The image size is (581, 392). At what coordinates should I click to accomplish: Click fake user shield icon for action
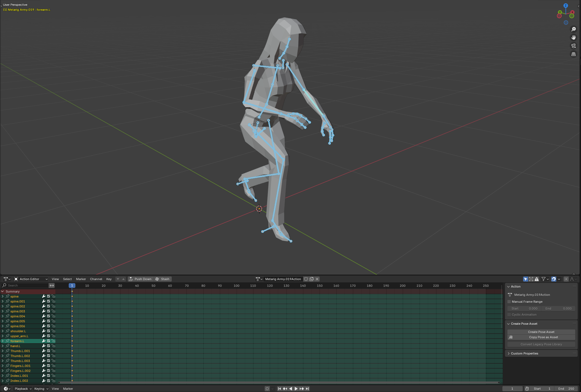click(x=306, y=279)
